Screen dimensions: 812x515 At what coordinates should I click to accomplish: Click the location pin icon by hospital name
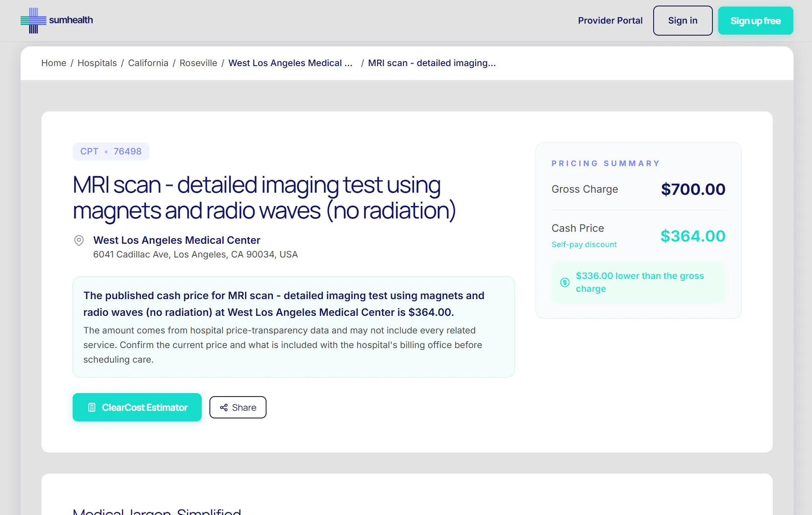click(x=79, y=240)
